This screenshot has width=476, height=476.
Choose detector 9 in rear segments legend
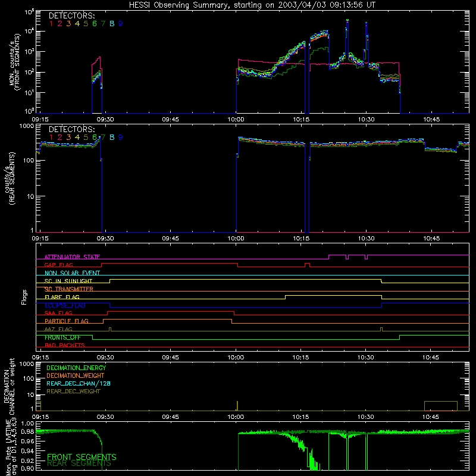(x=121, y=137)
